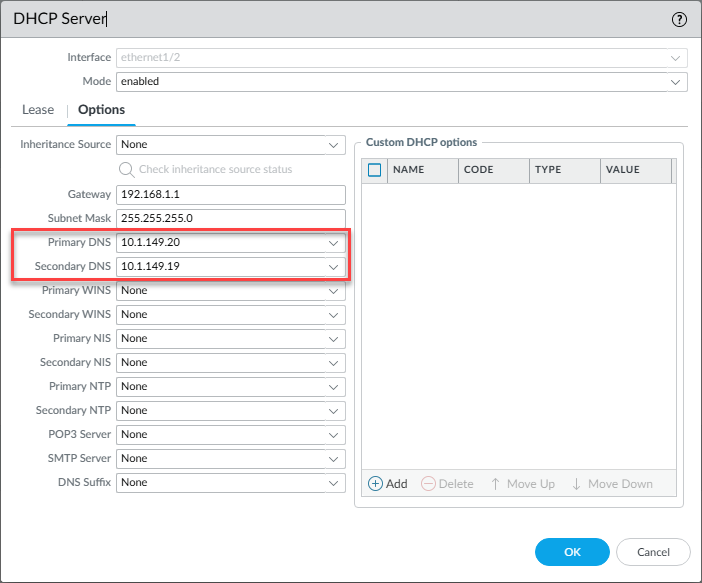
Task: Open the Secondary NTP dropdown
Action: click(x=333, y=411)
